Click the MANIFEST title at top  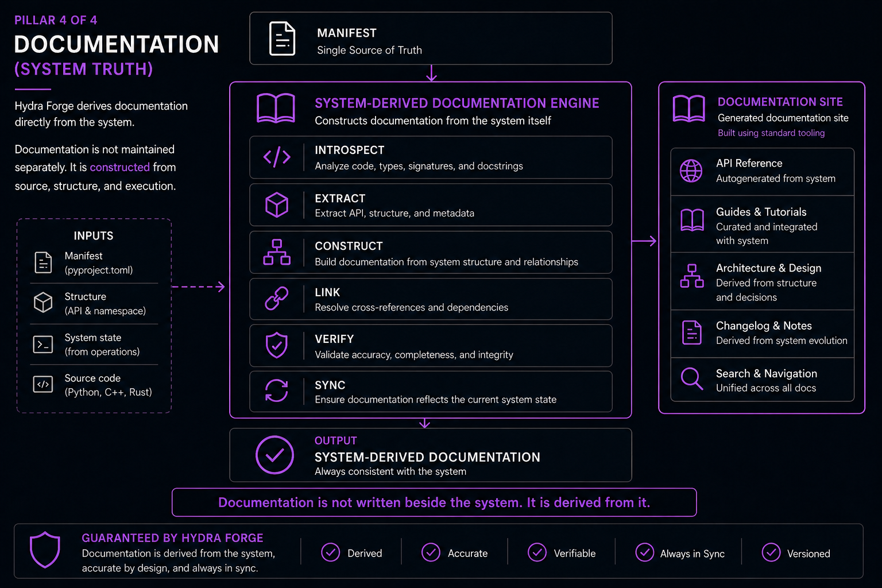click(x=347, y=33)
